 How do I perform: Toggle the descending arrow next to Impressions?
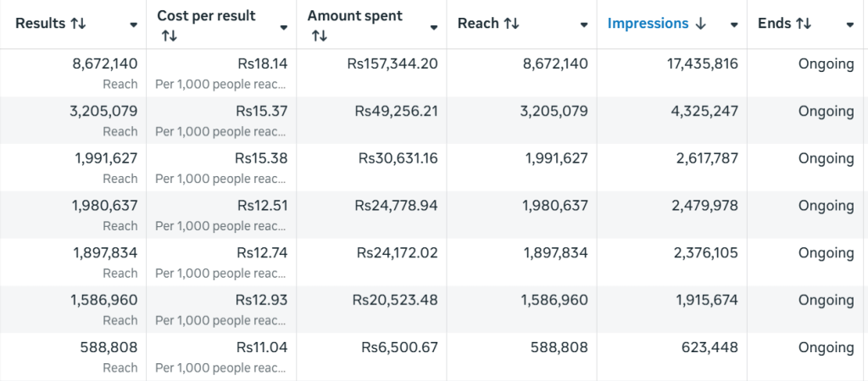tap(700, 24)
